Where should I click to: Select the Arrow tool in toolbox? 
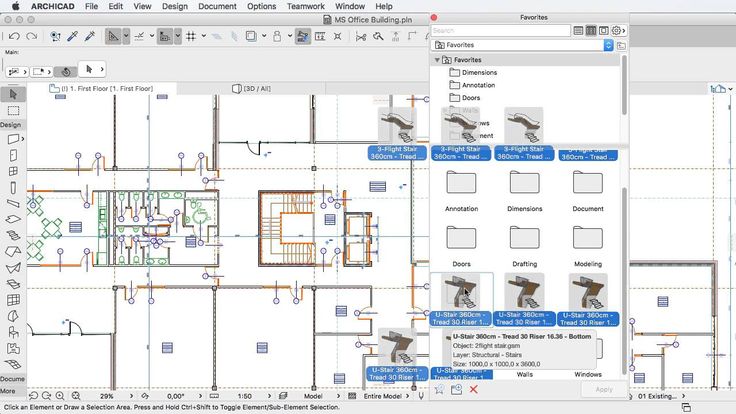coord(13,94)
